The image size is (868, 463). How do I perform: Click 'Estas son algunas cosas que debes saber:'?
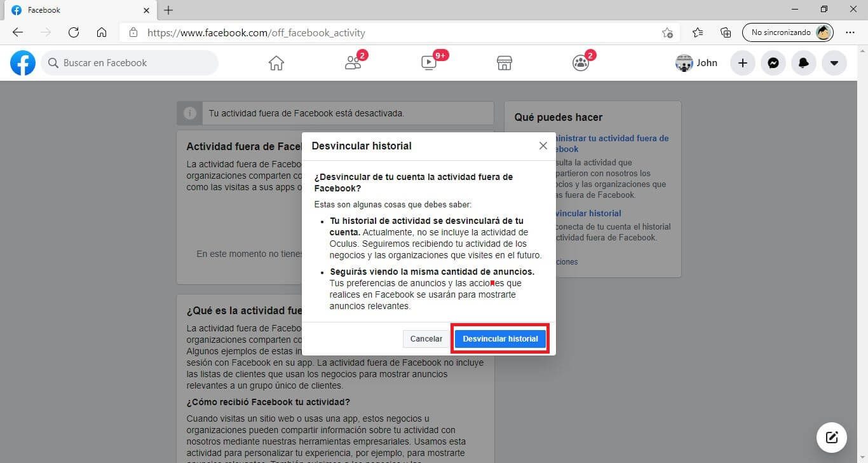click(393, 204)
